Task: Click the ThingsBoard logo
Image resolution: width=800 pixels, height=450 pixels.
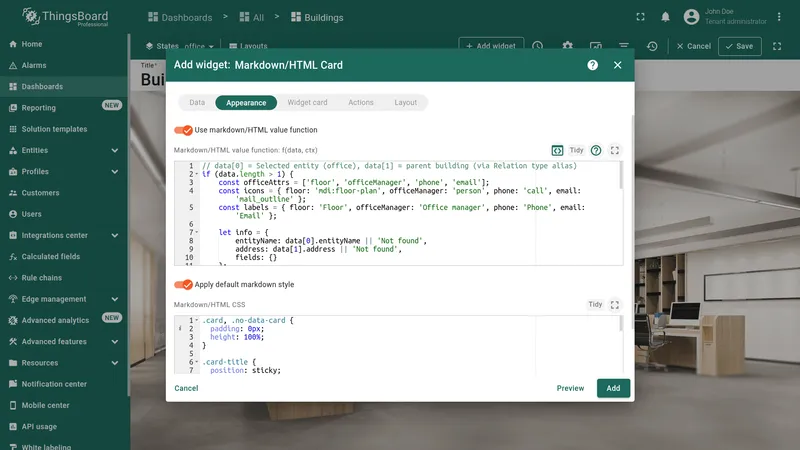Action: (x=65, y=17)
